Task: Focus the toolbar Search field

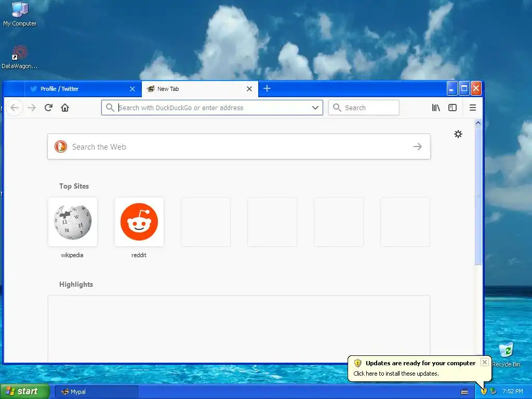Action: point(364,108)
